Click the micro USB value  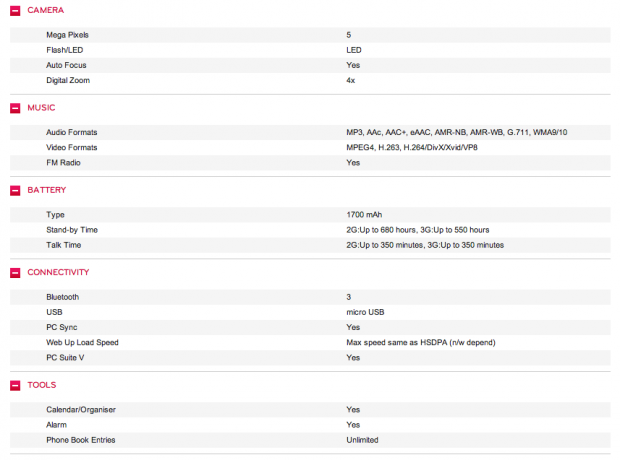(x=365, y=312)
